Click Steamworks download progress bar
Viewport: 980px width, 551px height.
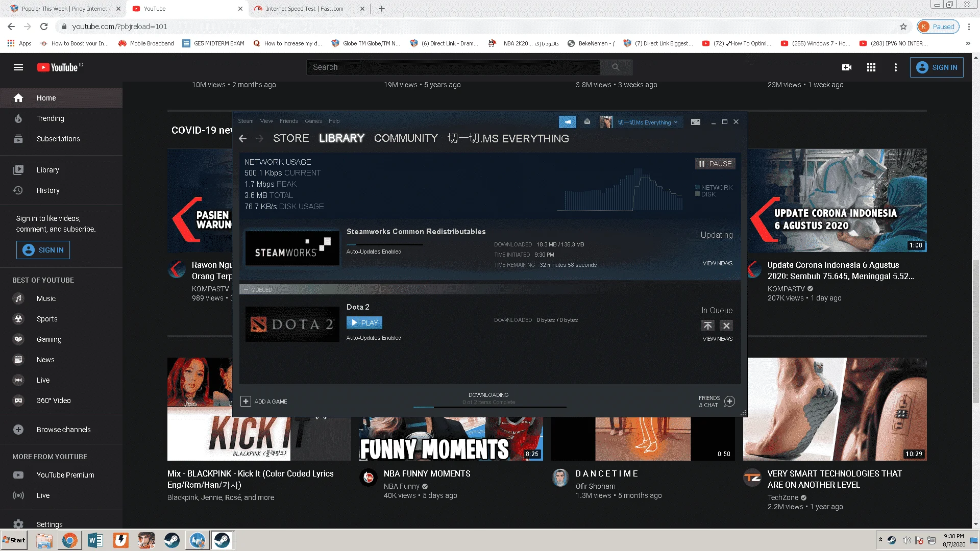click(x=385, y=244)
